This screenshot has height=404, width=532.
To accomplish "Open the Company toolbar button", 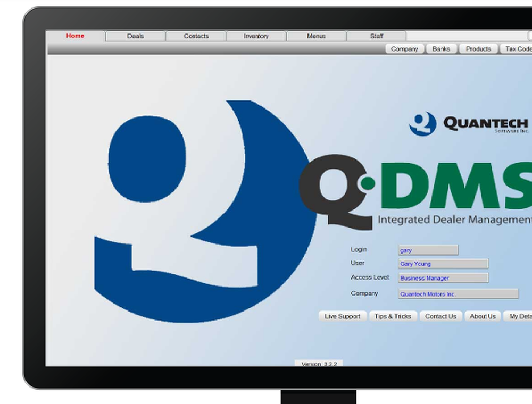I will 404,48.
